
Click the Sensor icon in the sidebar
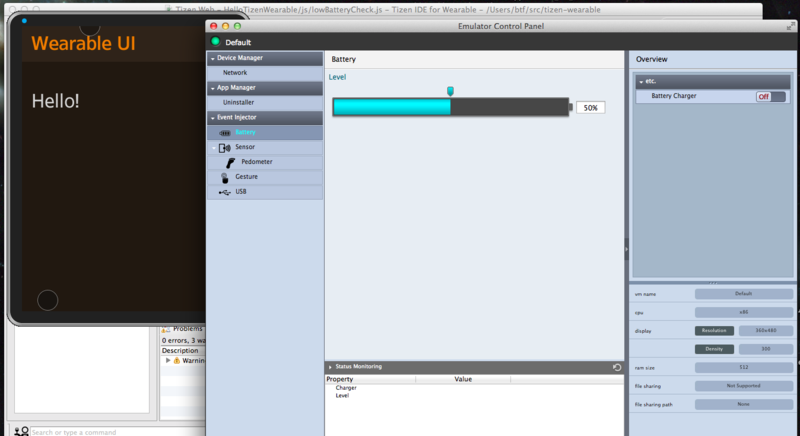(224, 148)
